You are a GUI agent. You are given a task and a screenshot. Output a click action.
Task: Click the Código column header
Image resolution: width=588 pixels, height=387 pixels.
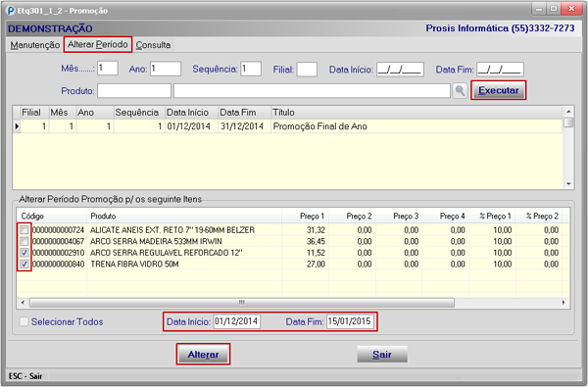[52, 217]
